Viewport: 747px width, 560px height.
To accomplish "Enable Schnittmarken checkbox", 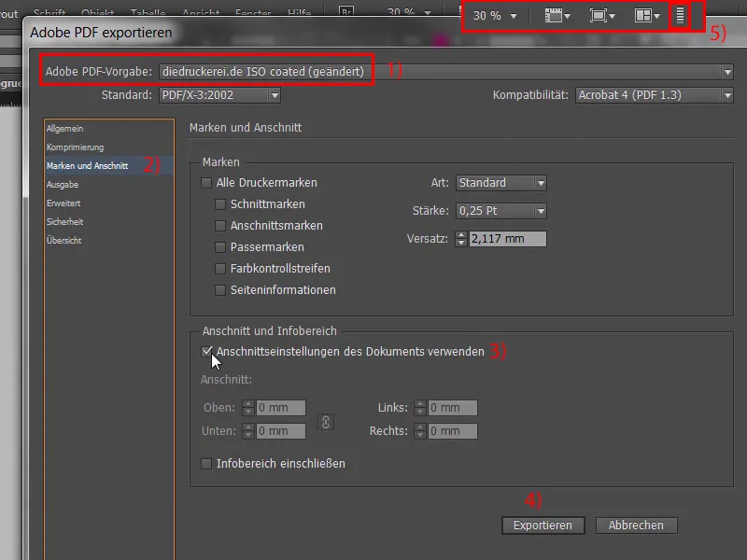I will point(220,204).
